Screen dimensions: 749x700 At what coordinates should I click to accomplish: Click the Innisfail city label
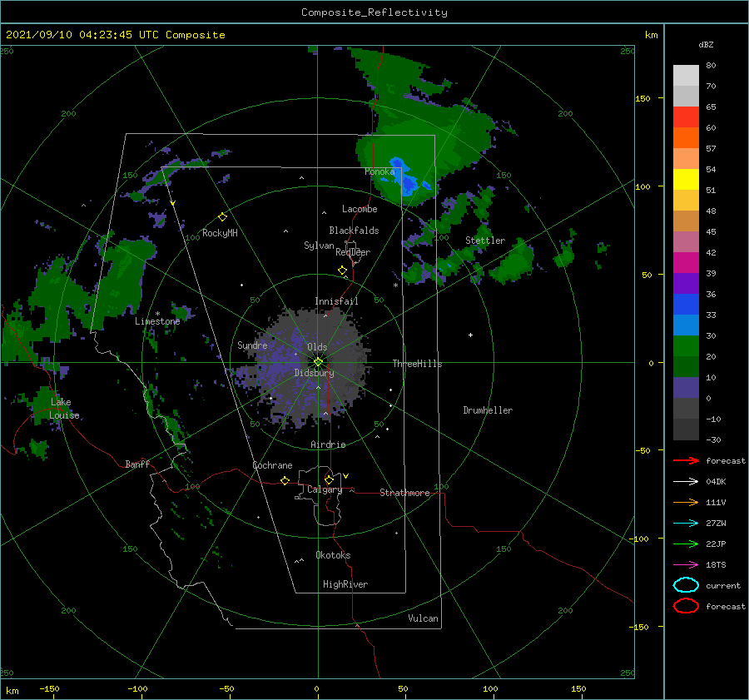coord(336,301)
